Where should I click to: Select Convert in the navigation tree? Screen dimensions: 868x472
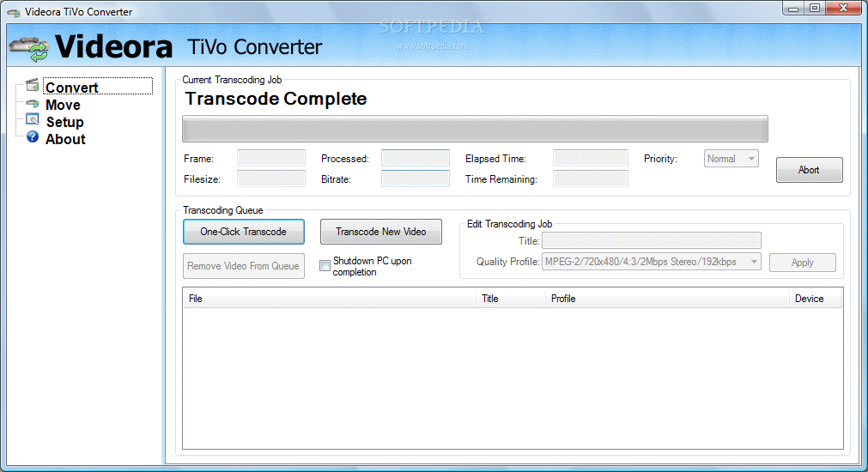coord(72,88)
